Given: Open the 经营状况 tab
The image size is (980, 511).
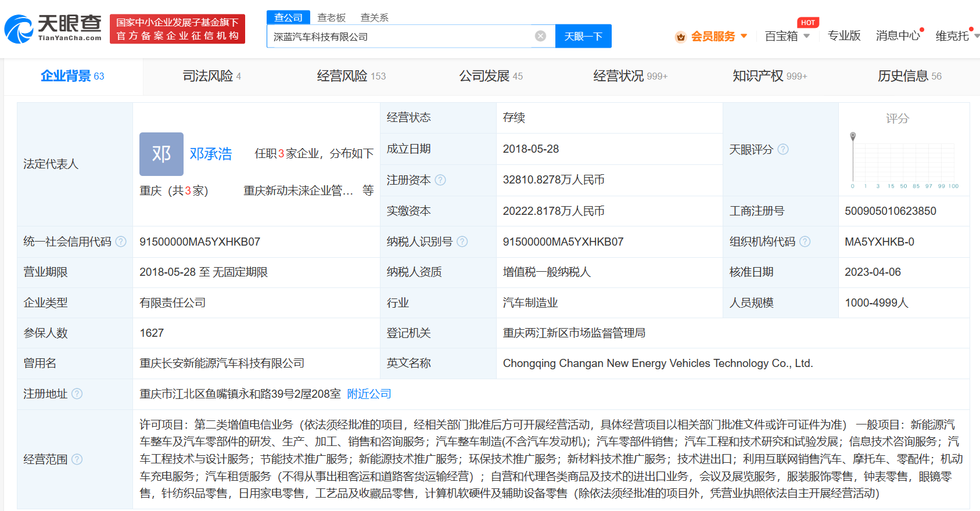Looking at the screenshot, I should coord(630,76).
